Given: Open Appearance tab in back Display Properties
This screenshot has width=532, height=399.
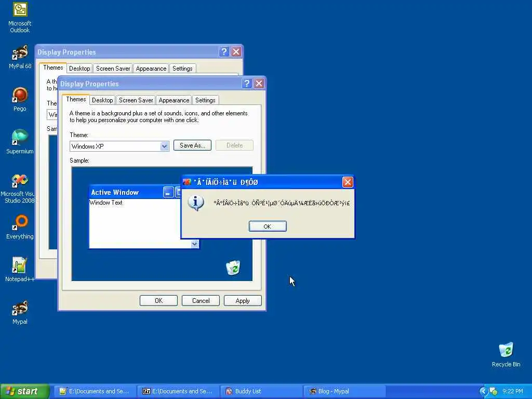Looking at the screenshot, I should [x=151, y=69].
